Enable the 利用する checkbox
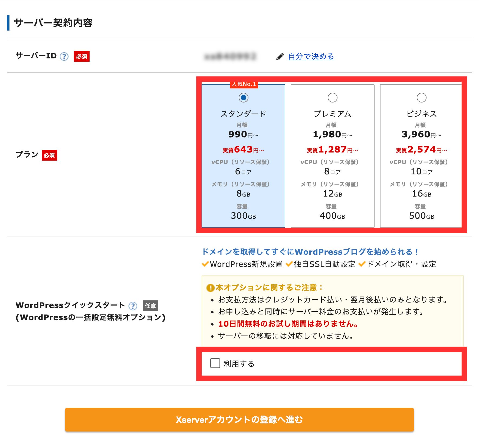This screenshot has width=479, height=448. (215, 363)
